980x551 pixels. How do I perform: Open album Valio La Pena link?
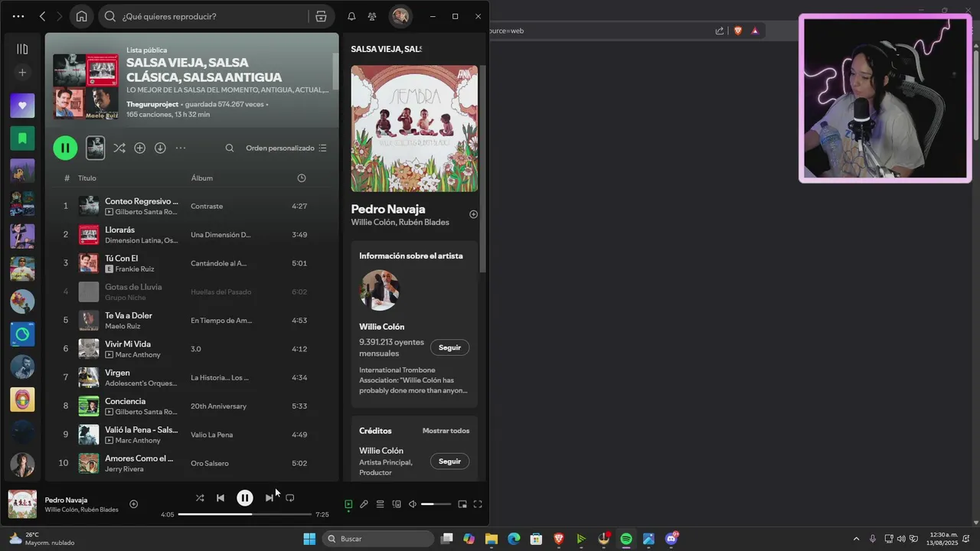click(x=210, y=435)
